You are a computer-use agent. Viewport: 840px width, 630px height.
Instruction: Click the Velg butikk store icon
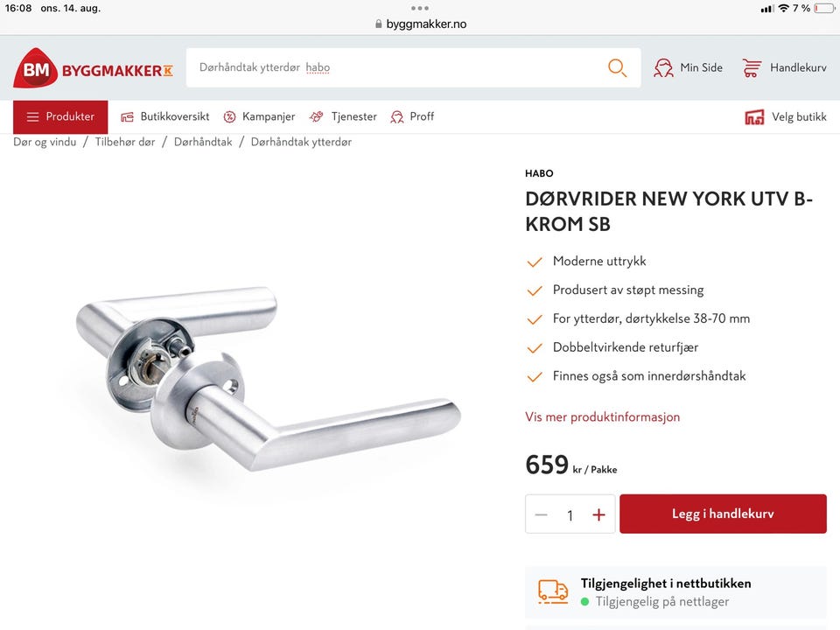pyautogui.click(x=754, y=116)
